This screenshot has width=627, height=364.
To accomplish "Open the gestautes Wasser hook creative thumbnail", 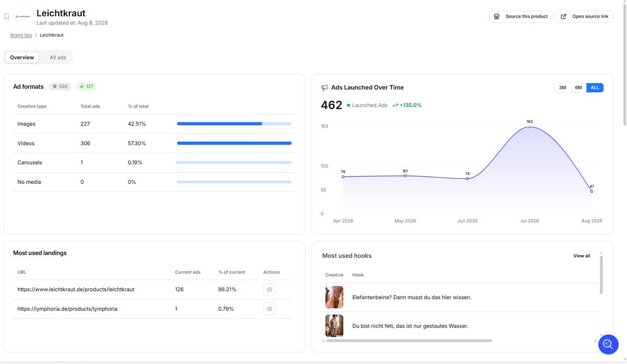I will point(334,325).
